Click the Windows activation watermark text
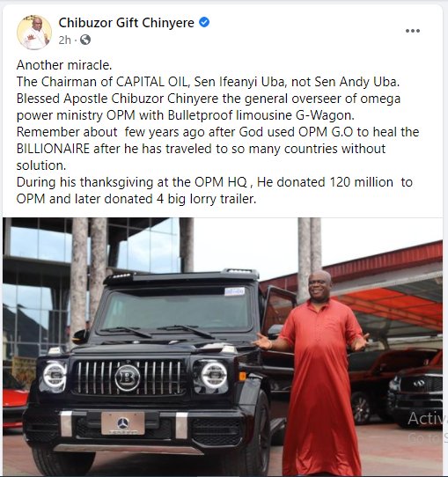Screen dimensions: 448x477 pos(428,428)
